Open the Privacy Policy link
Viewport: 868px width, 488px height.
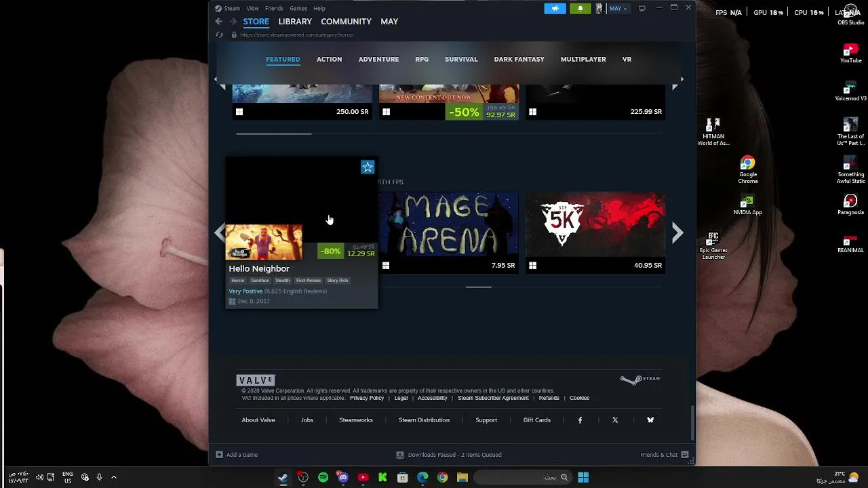pos(367,398)
